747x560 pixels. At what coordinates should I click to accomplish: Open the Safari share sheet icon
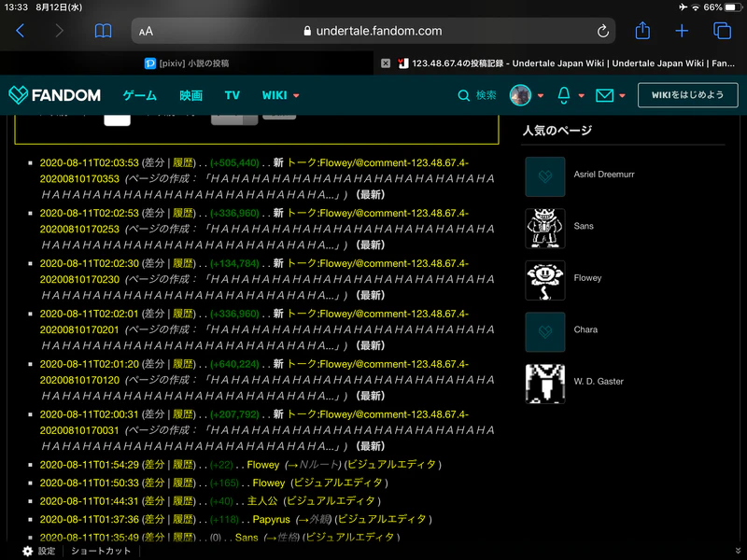coord(642,31)
